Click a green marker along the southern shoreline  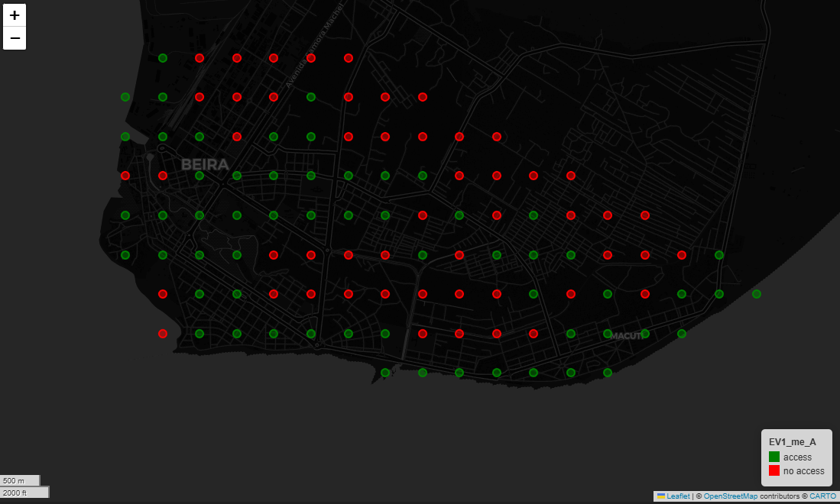tap(421, 373)
